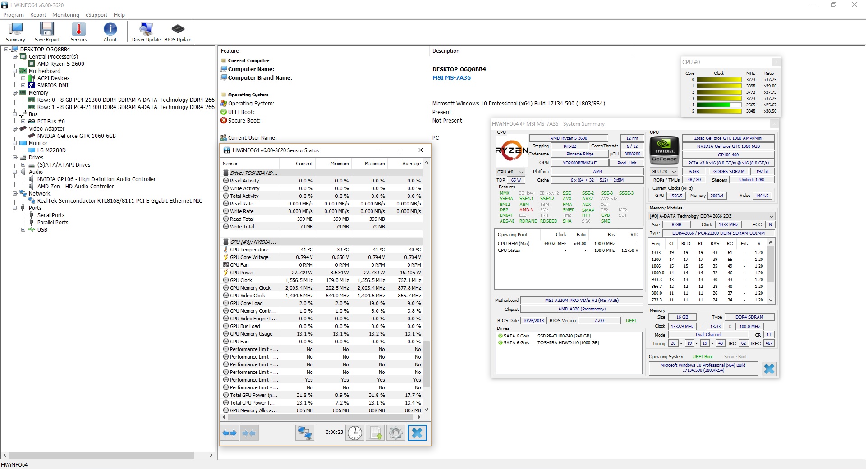The image size is (868, 469).
Task: Select SMBIOS DMI tree entry
Action: (x=53, y=86)
